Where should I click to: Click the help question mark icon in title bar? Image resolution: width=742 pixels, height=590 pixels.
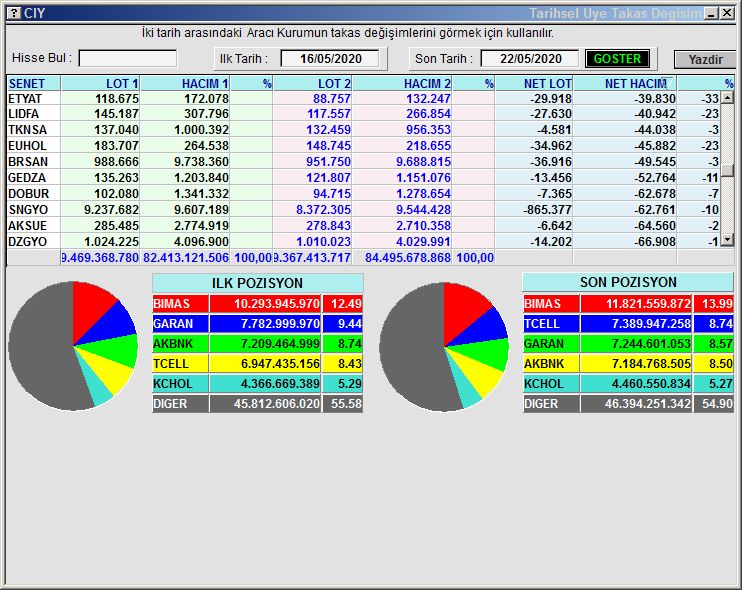[15, 13]
